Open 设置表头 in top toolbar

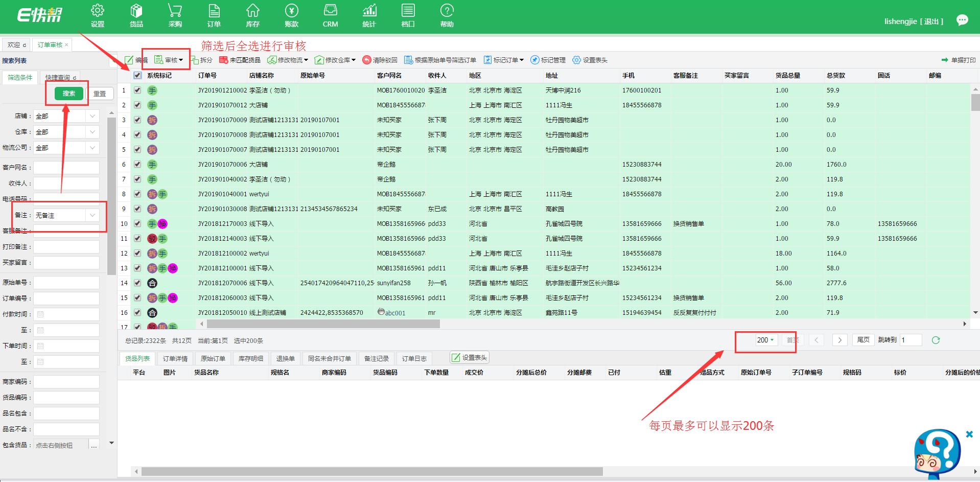[590, 60]
